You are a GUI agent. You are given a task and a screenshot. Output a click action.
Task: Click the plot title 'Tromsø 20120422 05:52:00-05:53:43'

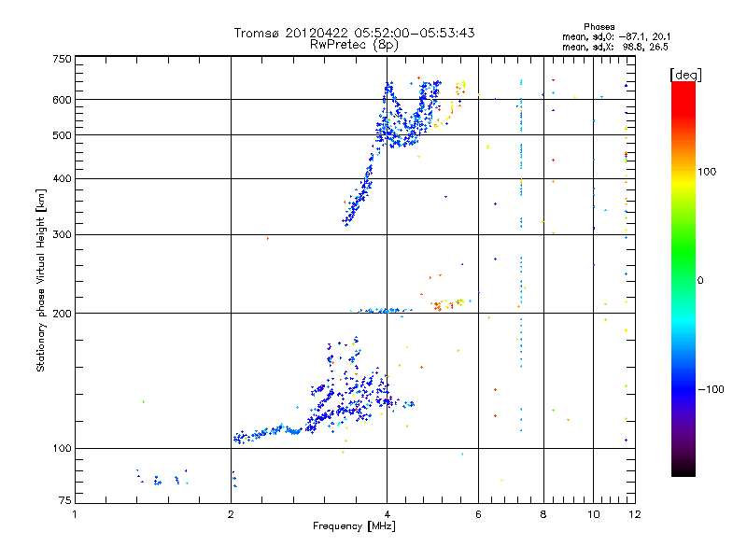[354, 33]
